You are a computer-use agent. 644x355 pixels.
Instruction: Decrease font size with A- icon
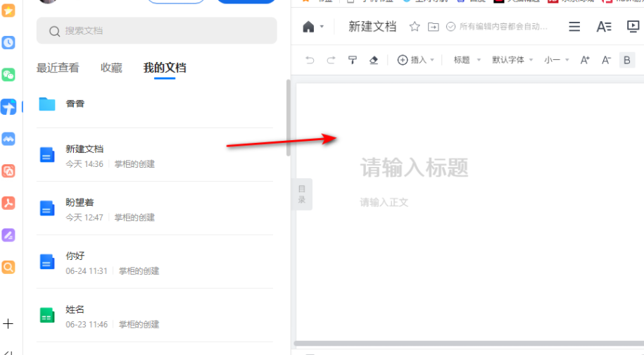pyautogui.click(x=606, y=60)
